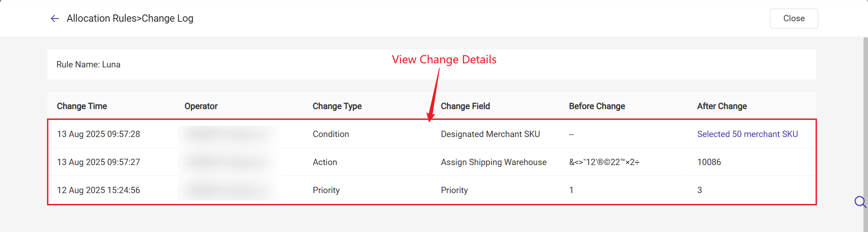Image resolution: width=868 pixels, height=232 pixels.
Task: Select the 13 Aug 2025 09:57:27 row
Action: [x=432, y=162]
